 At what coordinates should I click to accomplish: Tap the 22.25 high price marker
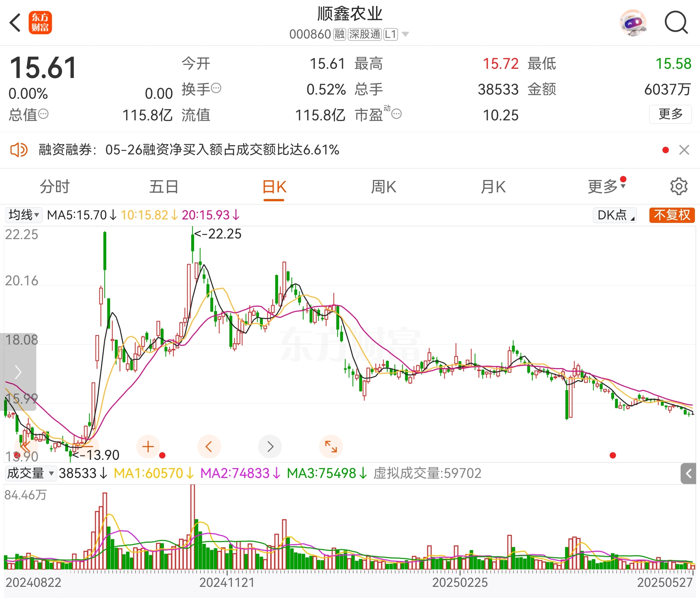point(218,234)
